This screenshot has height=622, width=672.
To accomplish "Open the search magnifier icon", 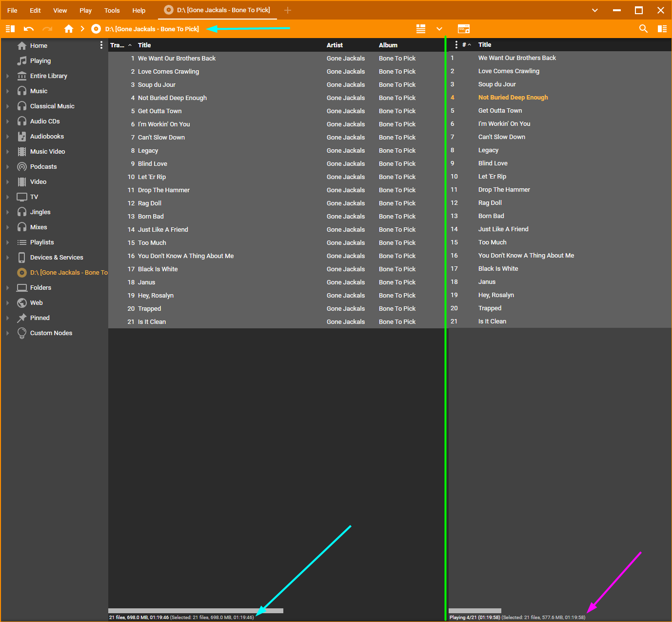I will [643, 29].
